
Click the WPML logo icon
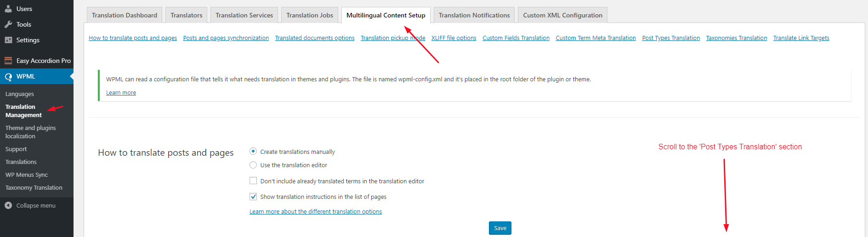coord(8,77)
